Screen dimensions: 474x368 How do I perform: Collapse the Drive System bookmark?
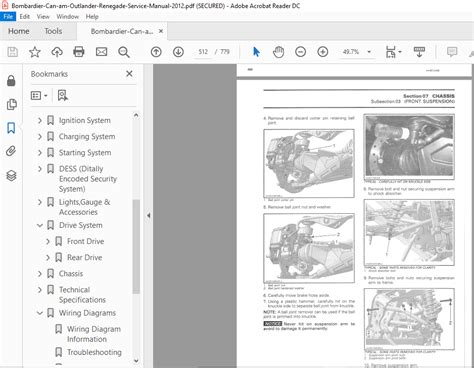coord(40,225)
